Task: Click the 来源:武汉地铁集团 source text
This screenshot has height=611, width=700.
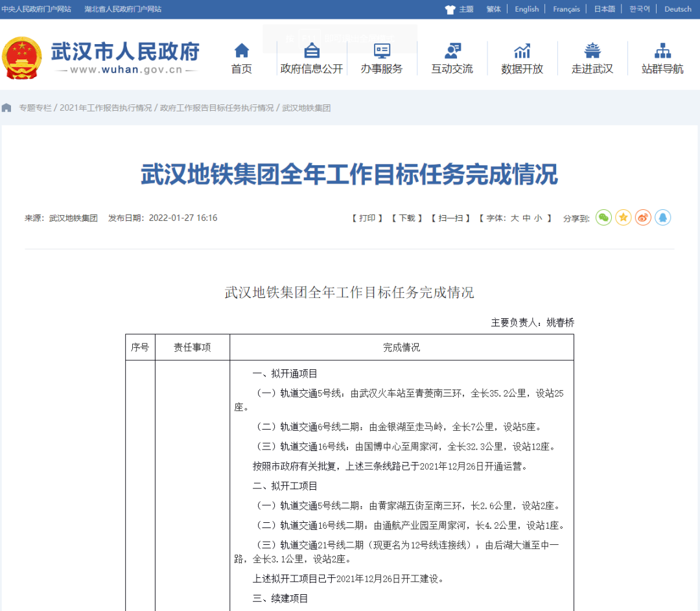Action: pyautogui.click(x=61, y=218)
